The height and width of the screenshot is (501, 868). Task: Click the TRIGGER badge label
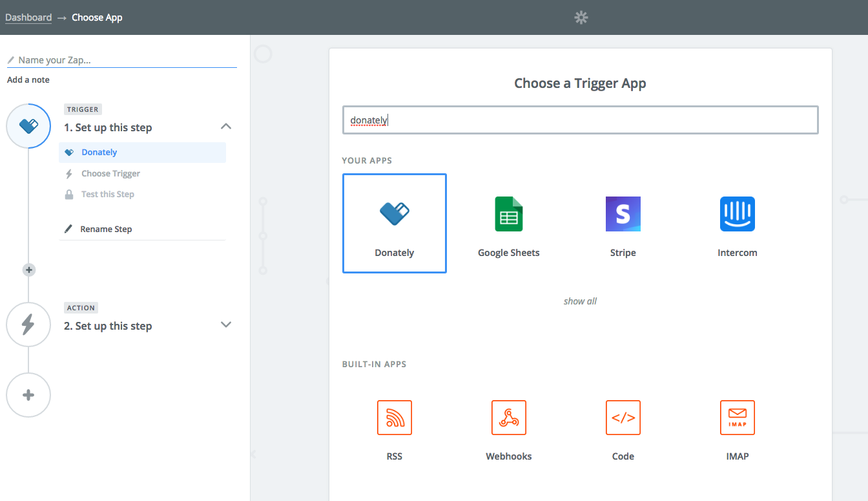(x=83, y=109)
